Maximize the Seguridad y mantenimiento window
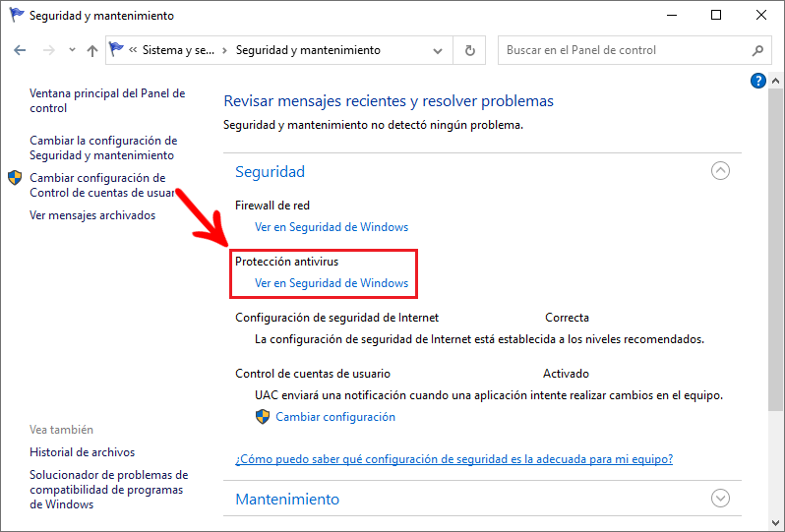The height and width of the screenshot is (532, 785). pos(716,15)
